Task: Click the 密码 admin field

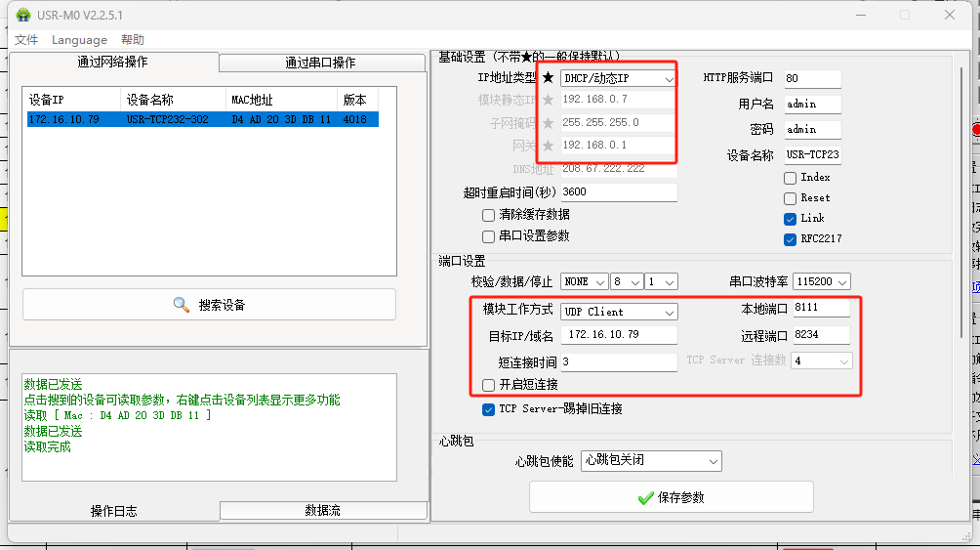Action: [812, 130]
